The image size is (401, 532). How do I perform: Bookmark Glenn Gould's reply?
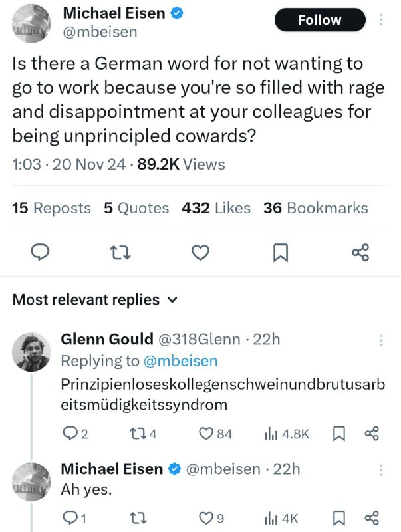(x=338, y=434)
